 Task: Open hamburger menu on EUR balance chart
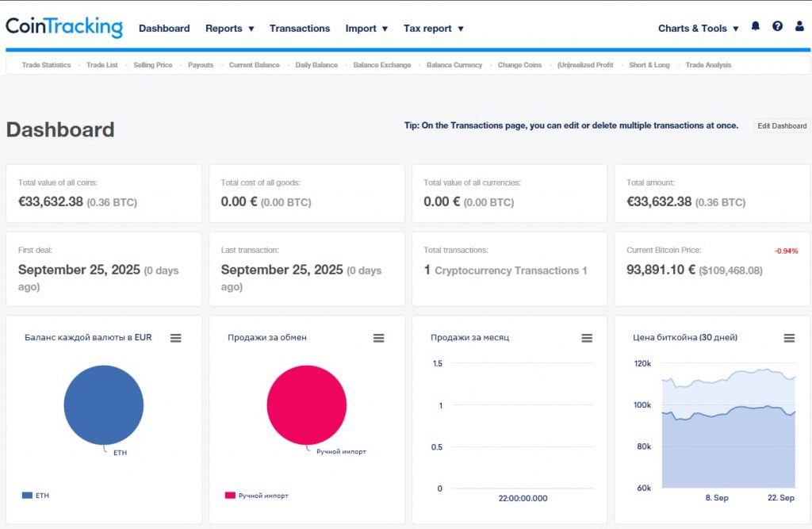(176, 338)
